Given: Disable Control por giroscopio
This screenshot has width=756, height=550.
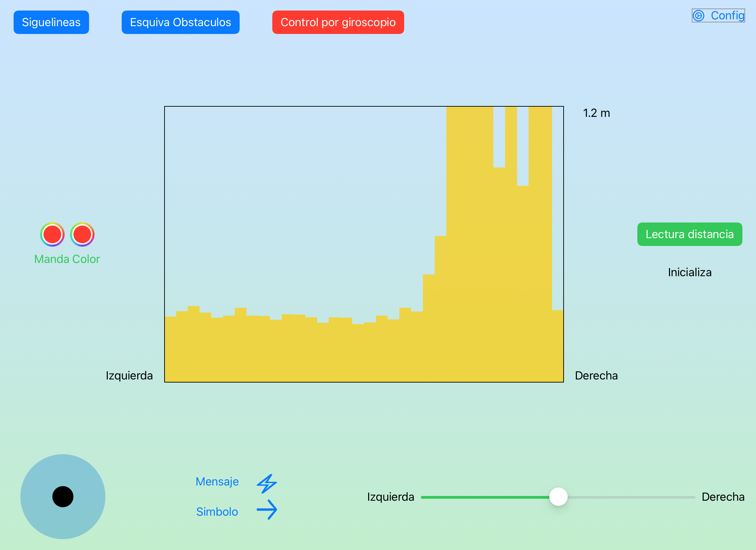Looking at the screenshot, I should [x=338, y=22].
